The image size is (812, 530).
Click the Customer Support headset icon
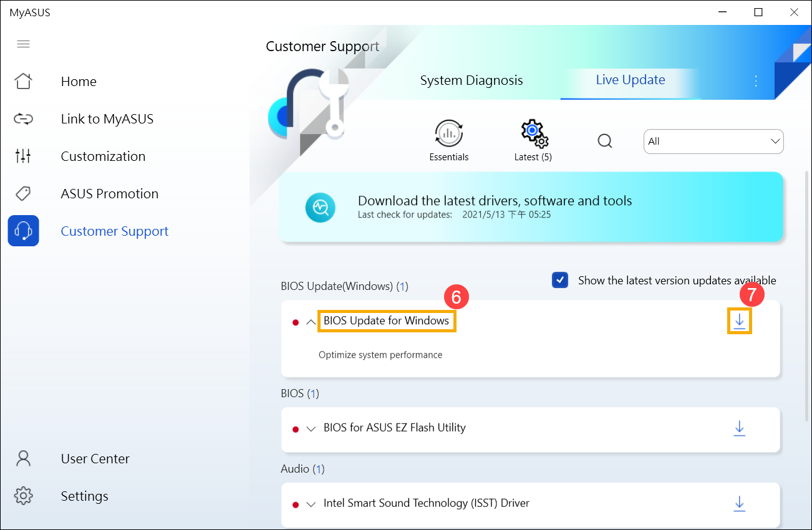pyautogui.click(x=23, y=231)
